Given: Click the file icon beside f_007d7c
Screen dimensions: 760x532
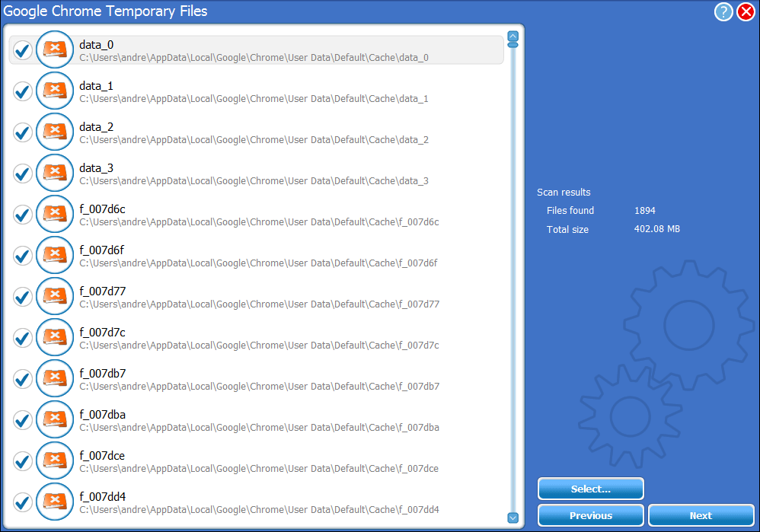Looking at the screenshot, I should pos(55,337).
